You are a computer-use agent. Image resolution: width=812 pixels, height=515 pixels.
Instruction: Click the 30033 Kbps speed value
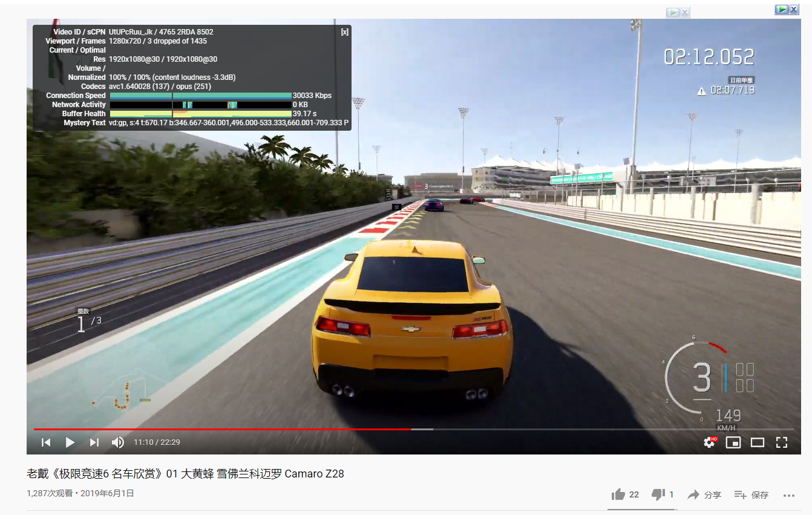click(x=312, y=96)
